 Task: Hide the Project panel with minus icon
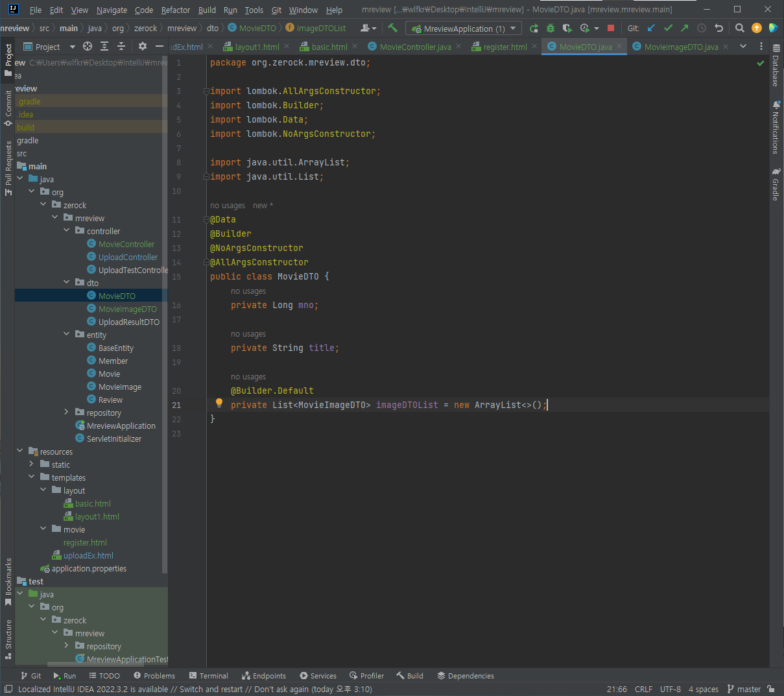pos(160,46)
